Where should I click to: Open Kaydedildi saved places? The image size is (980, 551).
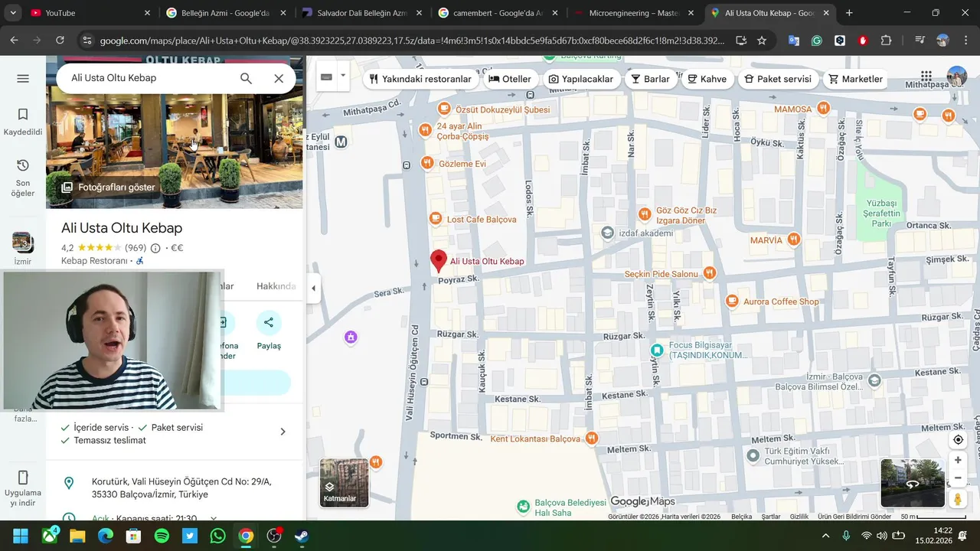23,122
